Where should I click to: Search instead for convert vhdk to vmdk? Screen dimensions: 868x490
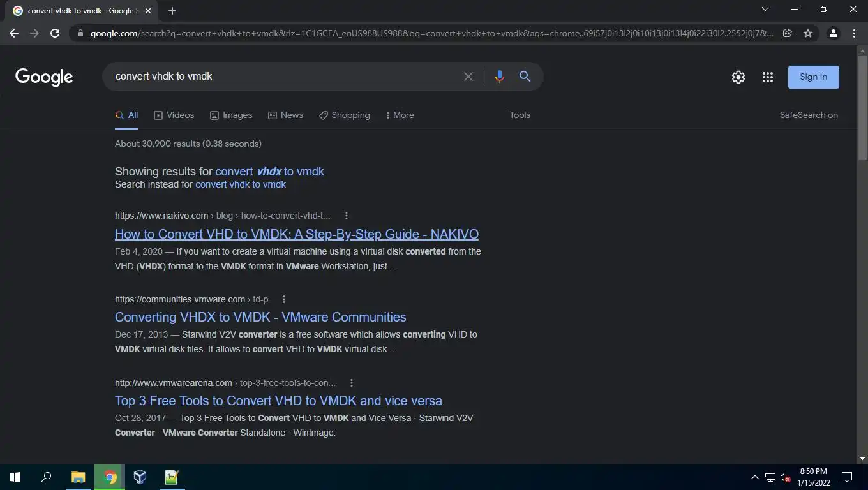[241, 184]
